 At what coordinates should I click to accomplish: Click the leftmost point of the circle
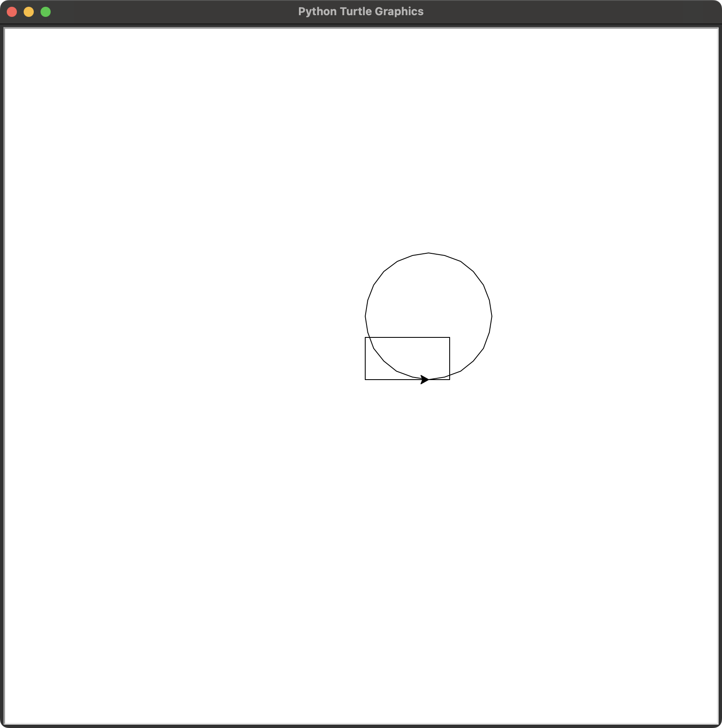coord(365,316)
